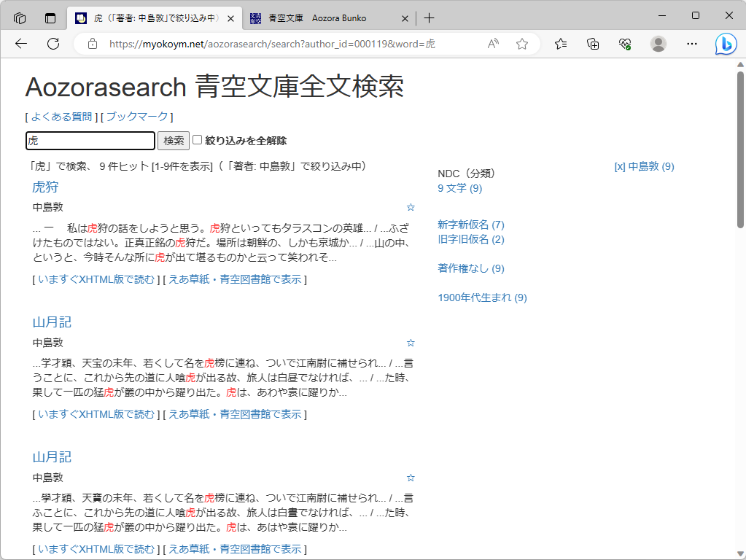The image size is (746, 560).
Task: Start Read aloud for this page
Action: coord(492,44)
